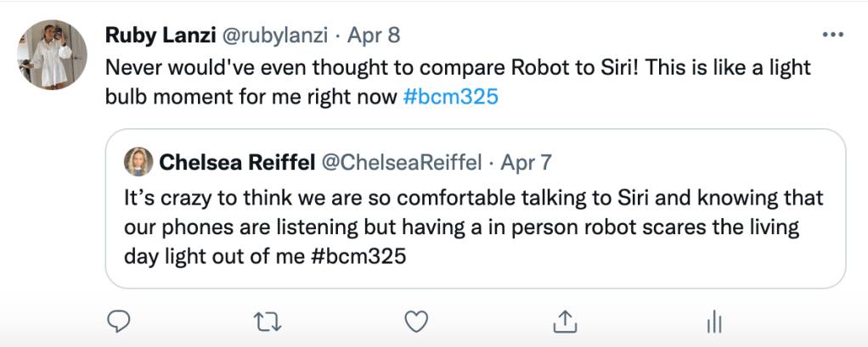Open the @ChelseaReiffel handle
The image size is (868, 347).
(x=402, y=160)
